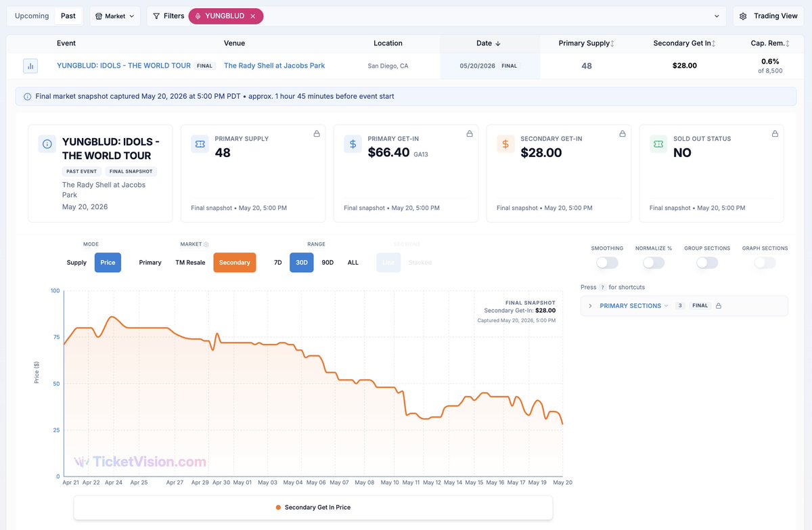Select Primary market option
The width and height of the screenshot is (812, 530).
(150, 263)
